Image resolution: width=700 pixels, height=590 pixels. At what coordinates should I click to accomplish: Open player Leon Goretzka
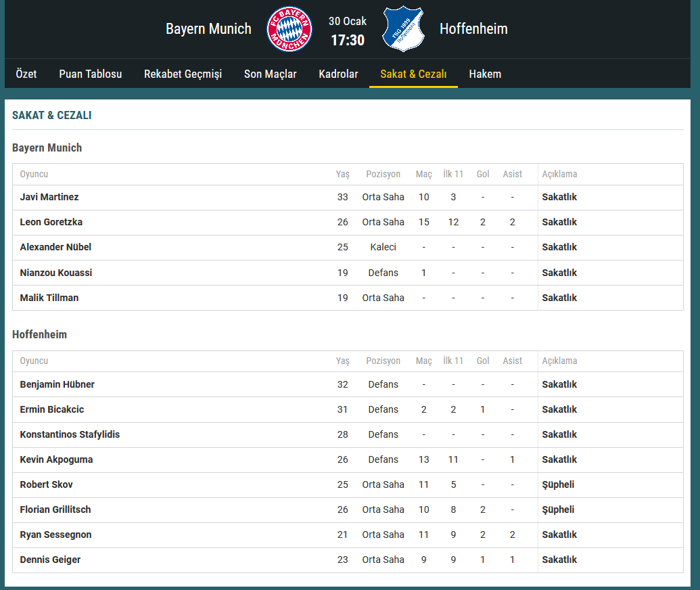tap(51, 222)
